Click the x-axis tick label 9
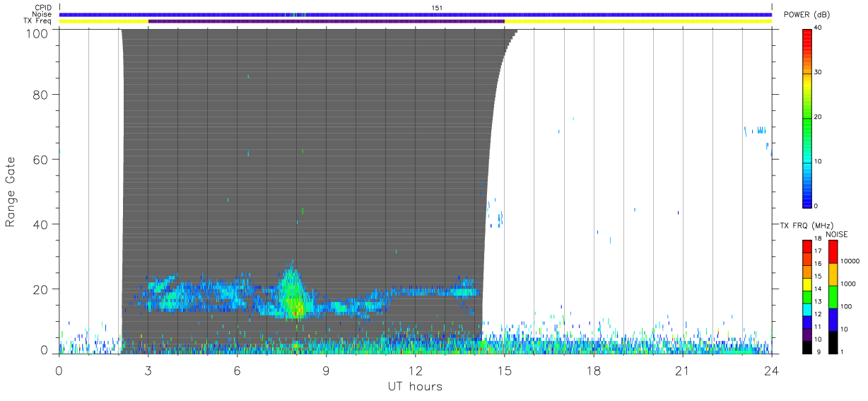This screenshot has height=401, width=868. (x=327, y=370)
